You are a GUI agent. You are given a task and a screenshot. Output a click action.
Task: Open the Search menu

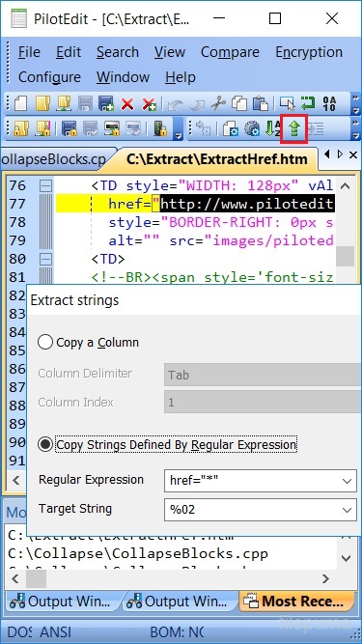tap(118, 52)
